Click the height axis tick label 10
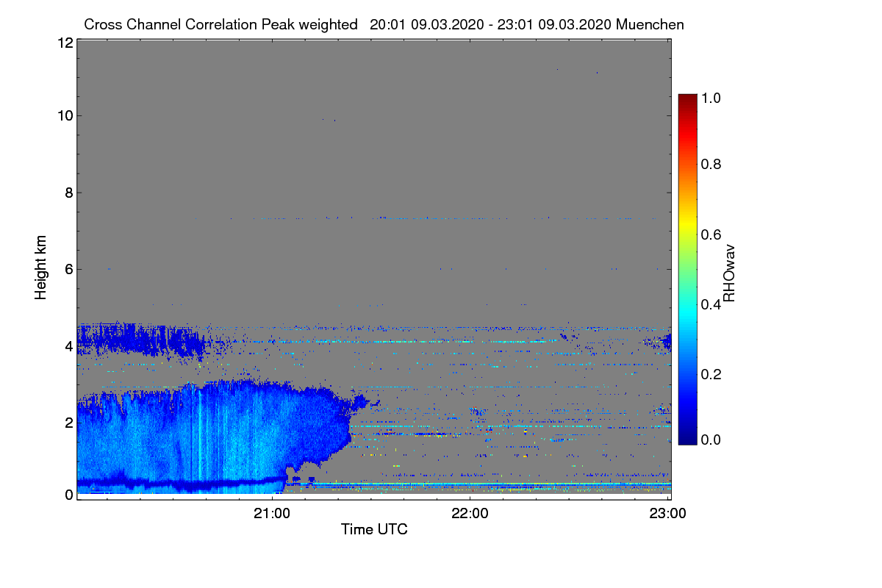The width and height of the screenshot is (882, 588). click(64, 115)
